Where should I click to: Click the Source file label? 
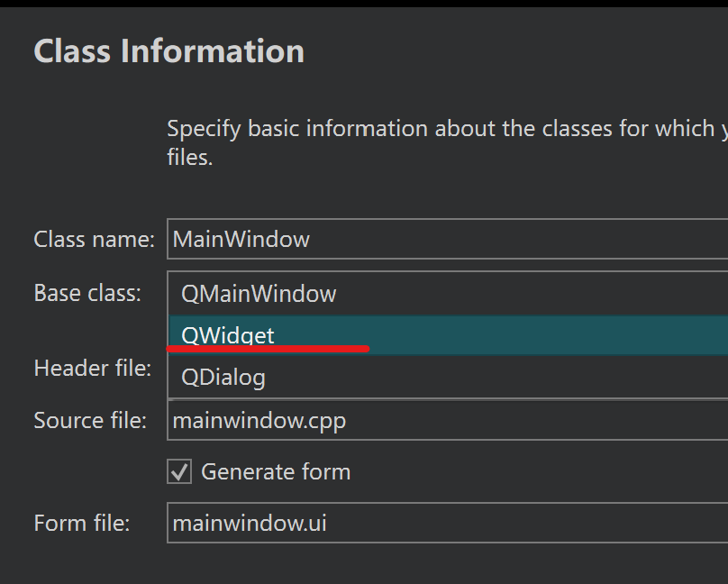90,421
